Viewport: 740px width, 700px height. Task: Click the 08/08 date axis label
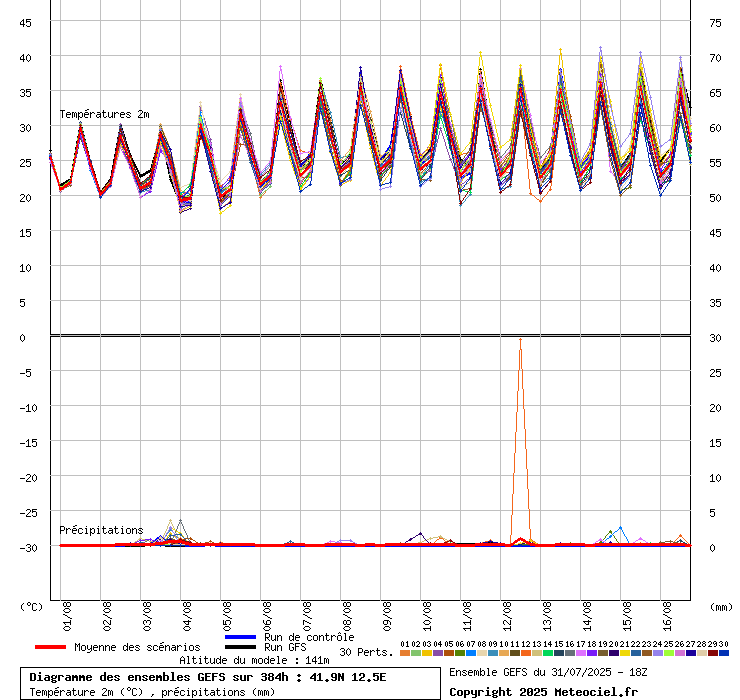point(347,616)
